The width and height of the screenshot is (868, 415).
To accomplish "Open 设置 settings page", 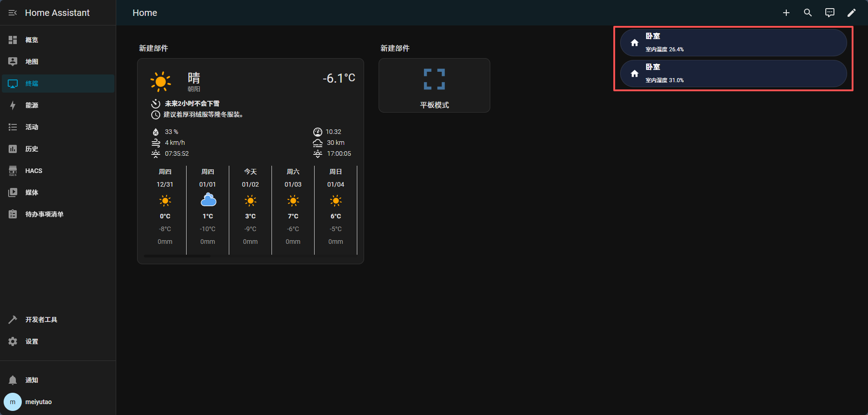I will (x=32, y=341).
